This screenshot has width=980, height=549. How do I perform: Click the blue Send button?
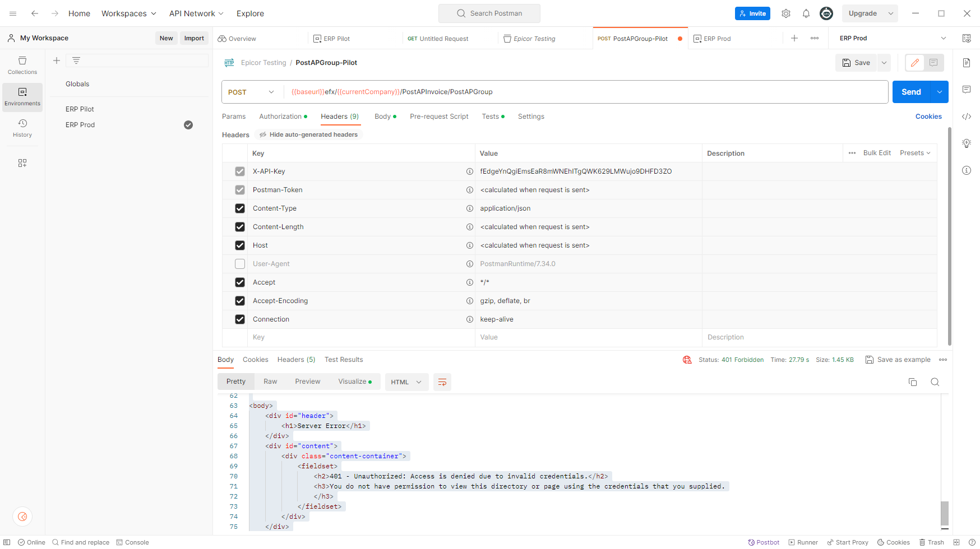pos(910,92)
